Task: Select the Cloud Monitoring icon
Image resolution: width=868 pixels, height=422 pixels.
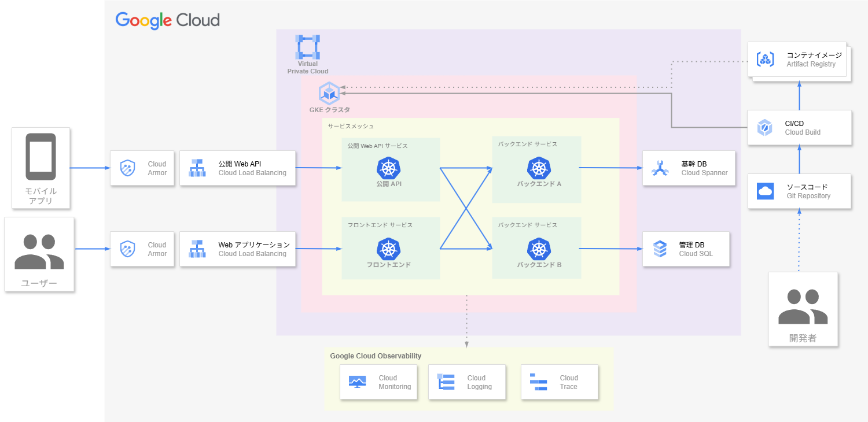Action: click(x=357, y=382)
